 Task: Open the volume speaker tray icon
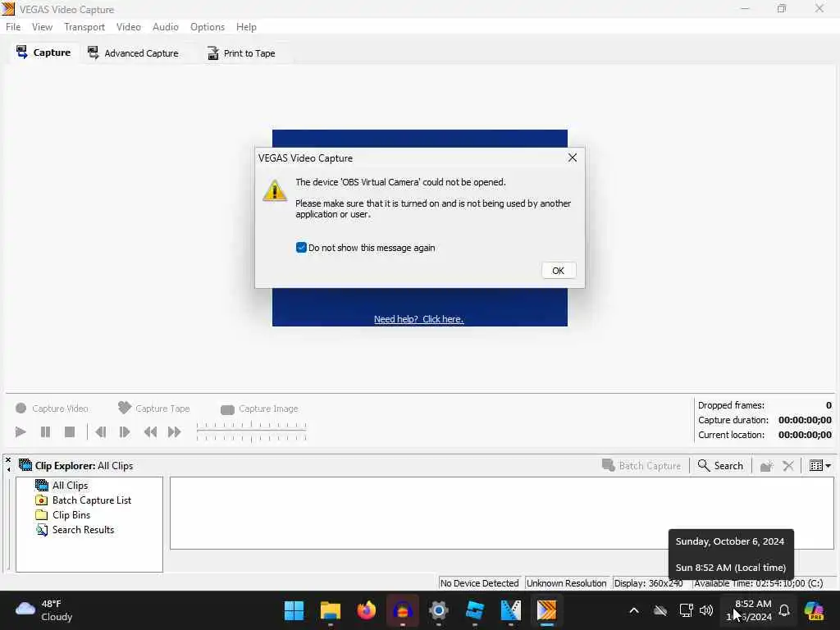click(x=706, y=610)
